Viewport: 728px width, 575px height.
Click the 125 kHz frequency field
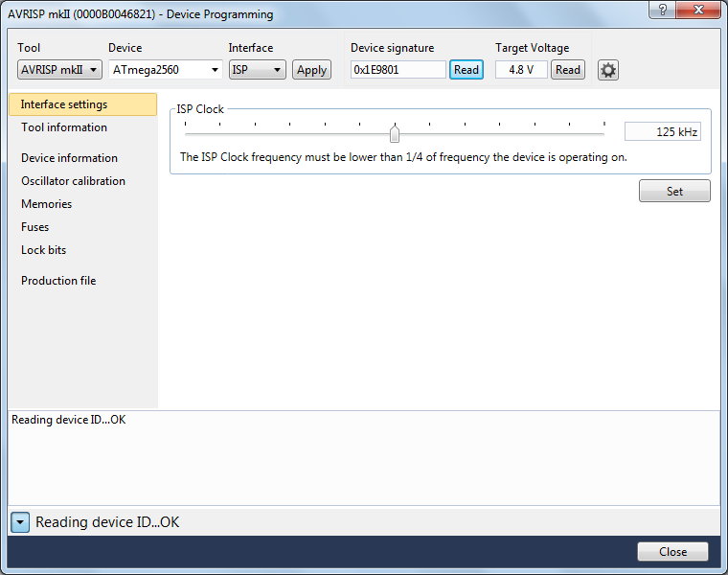click(663, 132)
